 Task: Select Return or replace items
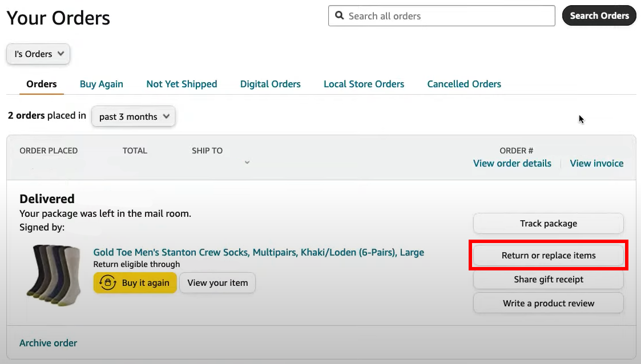point(547,255)
